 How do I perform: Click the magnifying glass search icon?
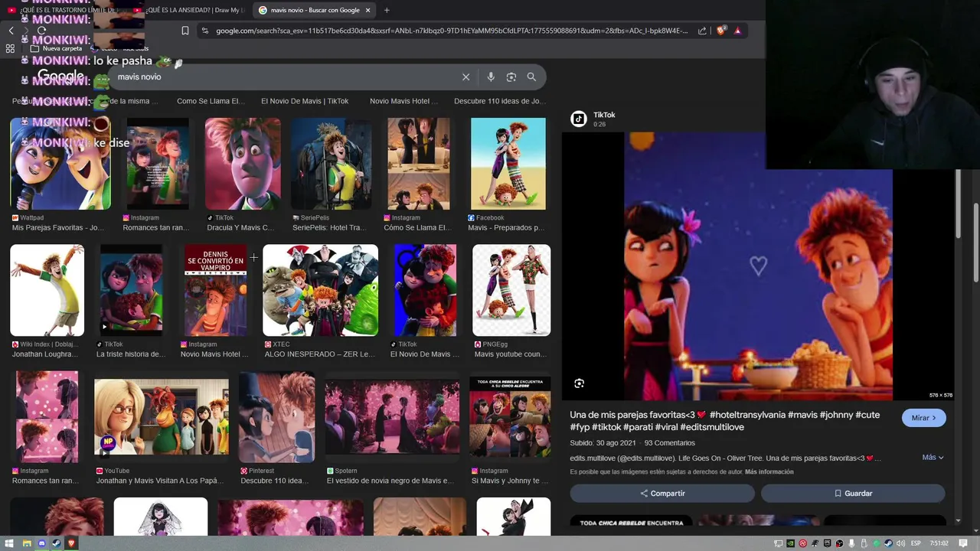coord(531,77)
